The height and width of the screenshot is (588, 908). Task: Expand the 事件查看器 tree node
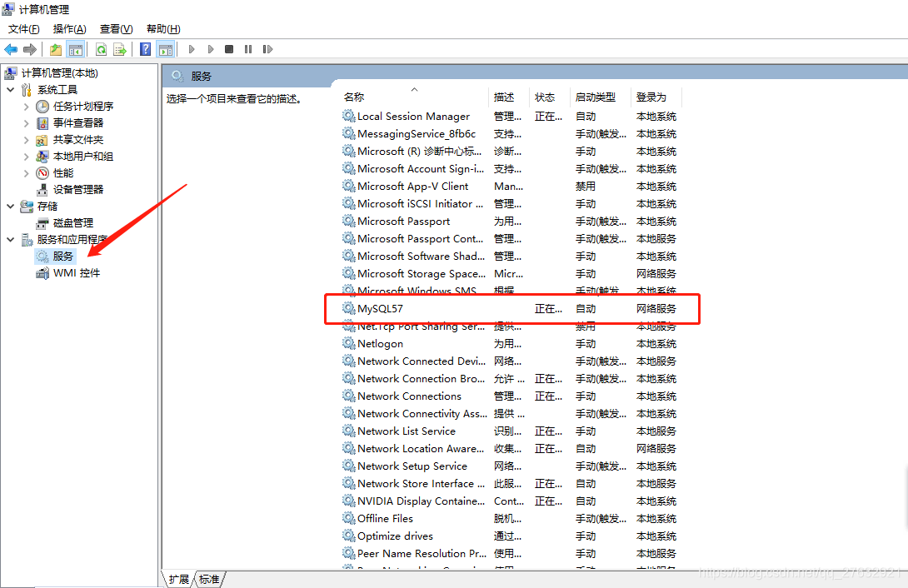tap(25, 122)
